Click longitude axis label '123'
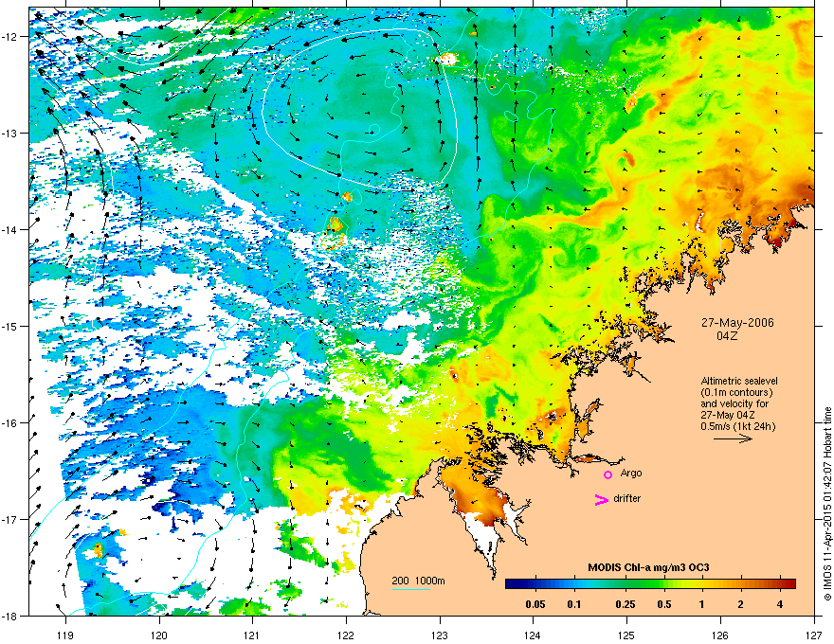Image resolution: width=834 pixels, height=644 pixels. (x=440, y=635)
